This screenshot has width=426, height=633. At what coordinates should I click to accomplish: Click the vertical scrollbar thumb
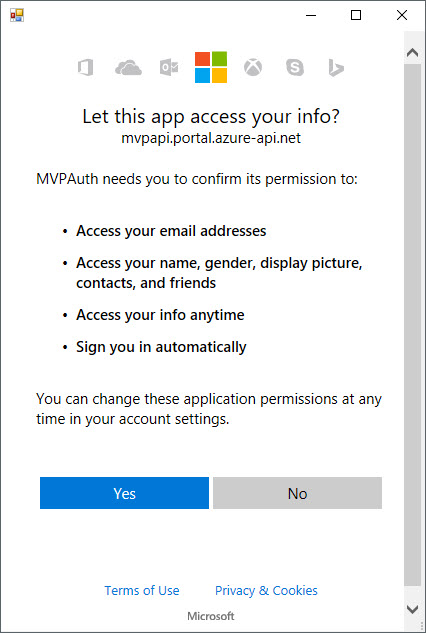pyautogui.click(x=412, y=324)
